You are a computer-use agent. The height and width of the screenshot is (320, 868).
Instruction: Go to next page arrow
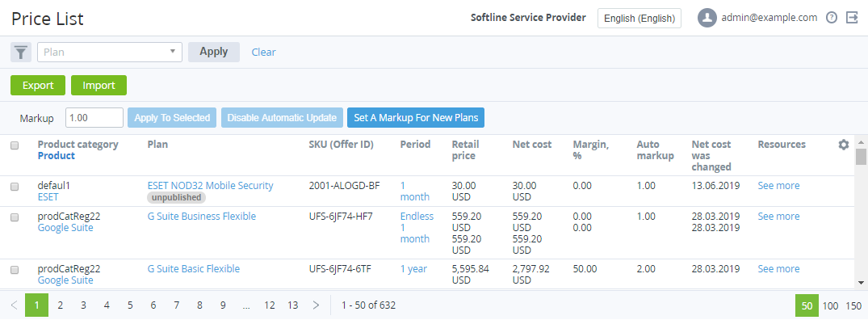pyautogui.click(x=316, y=305)
